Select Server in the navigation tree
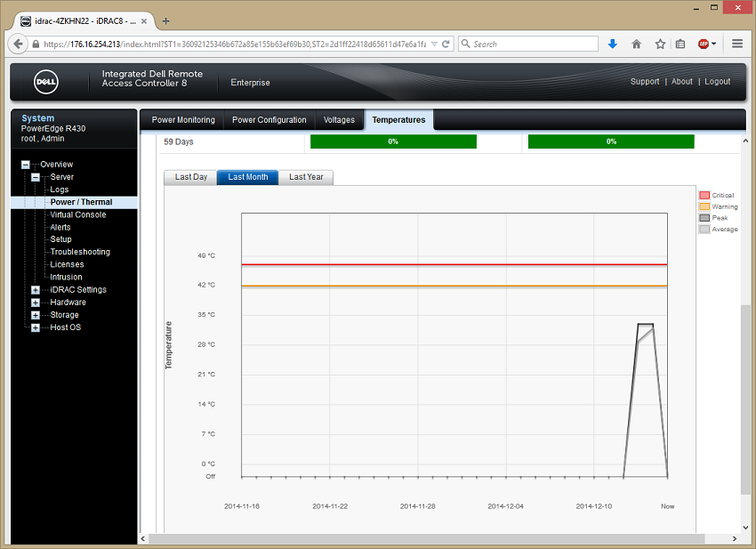The width and height of the screenshot is (756, 549). (61, 177)
